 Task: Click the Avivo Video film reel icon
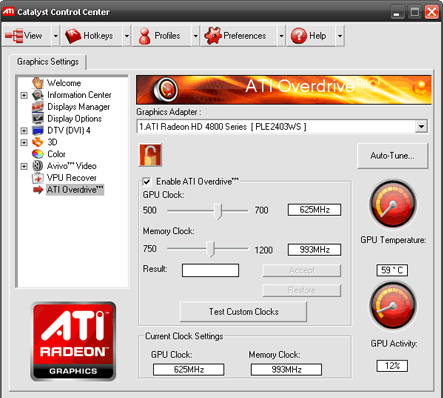pos(38,166)
